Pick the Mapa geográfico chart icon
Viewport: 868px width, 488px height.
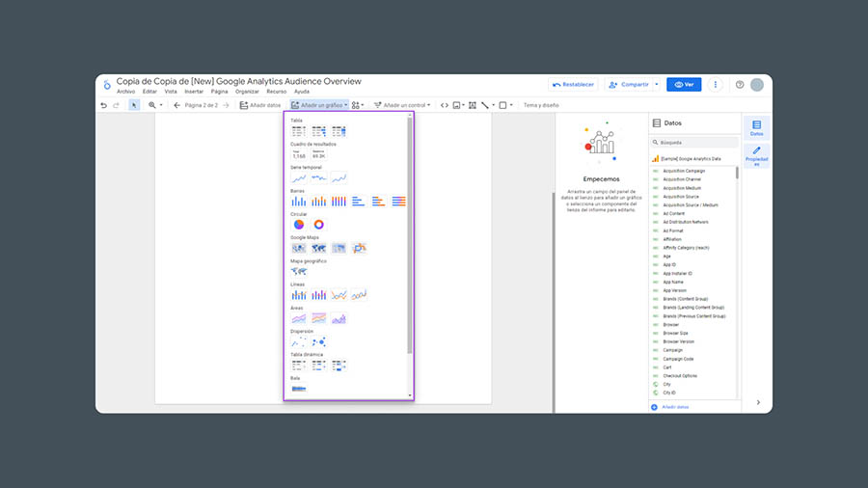299,272
